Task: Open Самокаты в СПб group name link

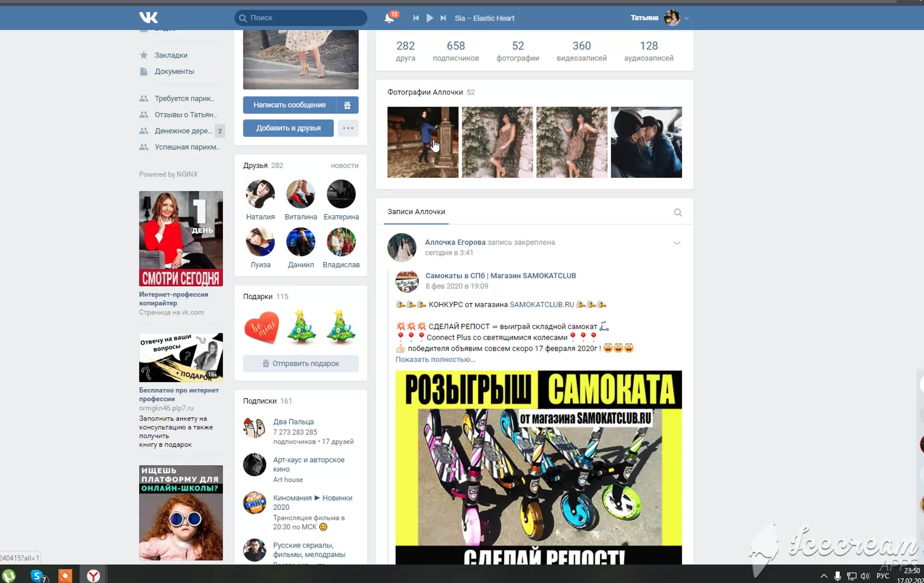Action: coord(500,275)
